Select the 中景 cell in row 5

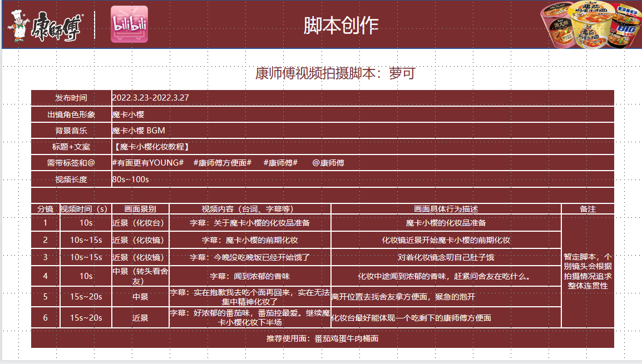[140, 297]
